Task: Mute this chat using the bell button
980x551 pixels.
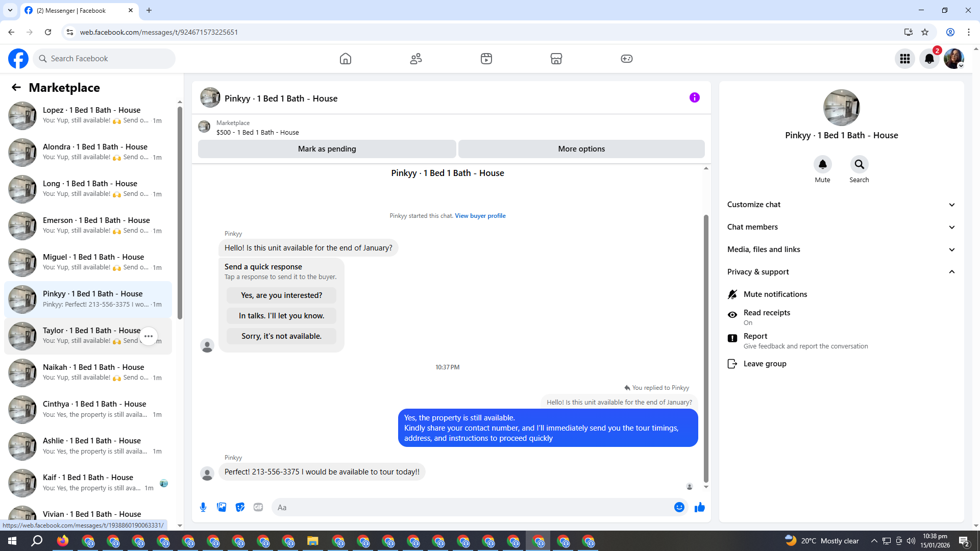Action: (822, 164)
